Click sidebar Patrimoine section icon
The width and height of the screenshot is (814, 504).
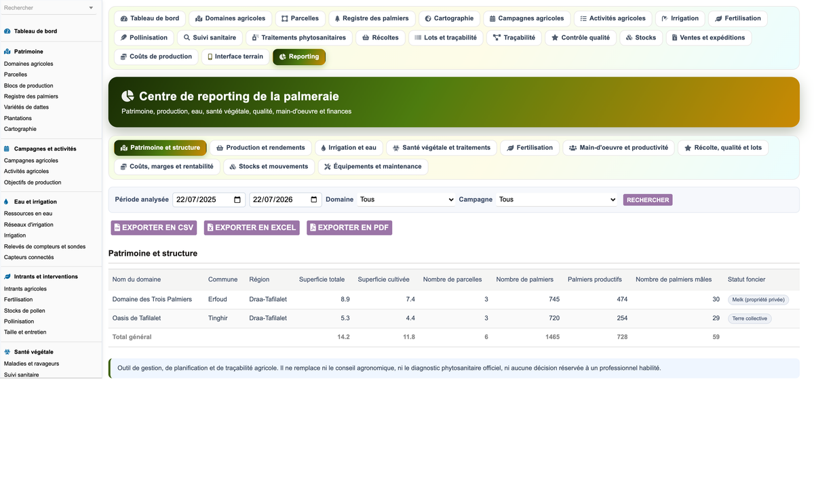coord(7,52)
